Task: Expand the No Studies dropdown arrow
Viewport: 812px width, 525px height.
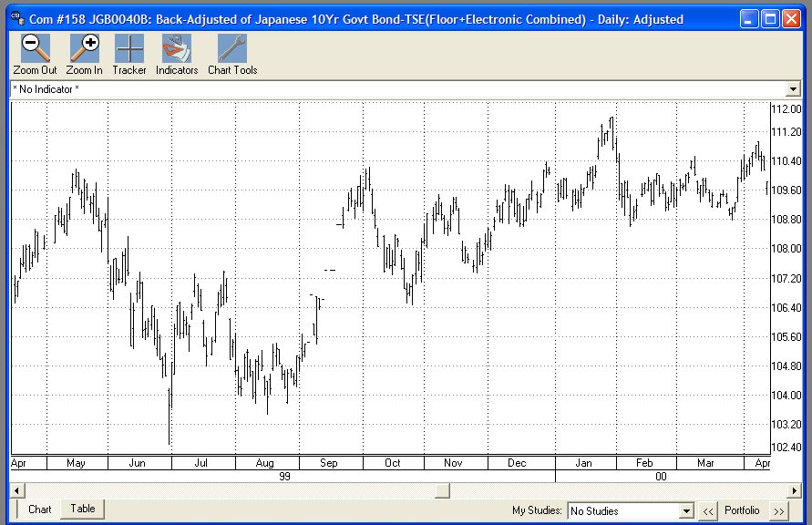Action: pyautogui.click(x=688, y=510)
